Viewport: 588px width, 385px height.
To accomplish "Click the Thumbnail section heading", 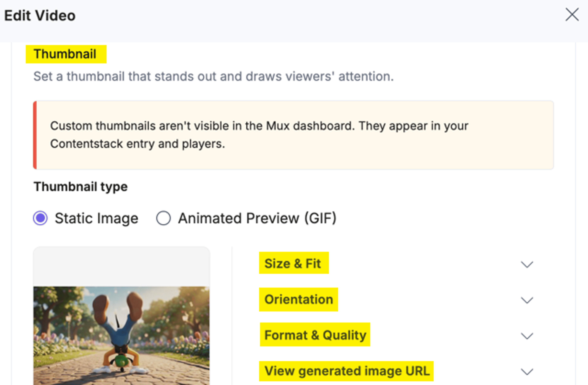I will click(65, 54).
